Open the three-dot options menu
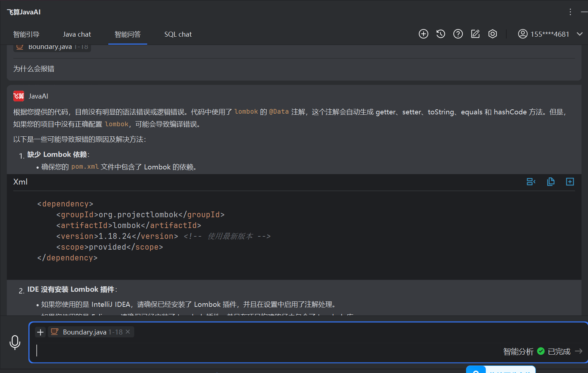 point(570,12)
